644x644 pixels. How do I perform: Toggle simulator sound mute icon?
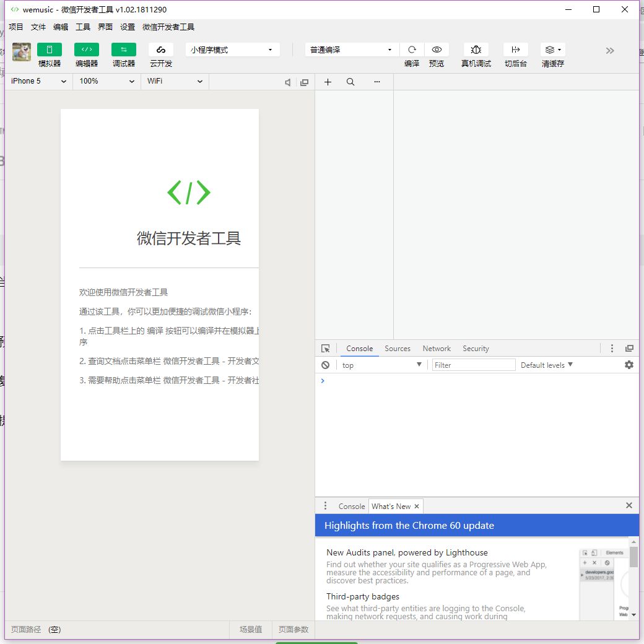pos(288,82)
